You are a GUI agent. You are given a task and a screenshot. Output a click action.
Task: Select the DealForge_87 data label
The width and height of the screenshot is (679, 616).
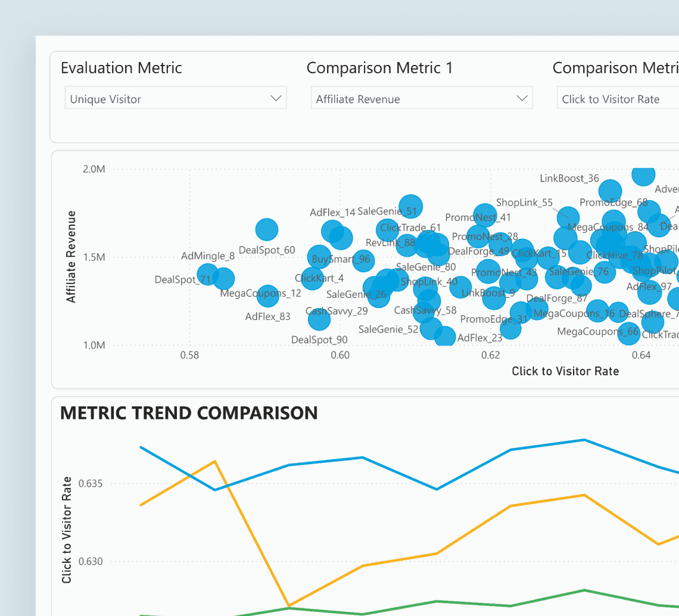point(556,298)
